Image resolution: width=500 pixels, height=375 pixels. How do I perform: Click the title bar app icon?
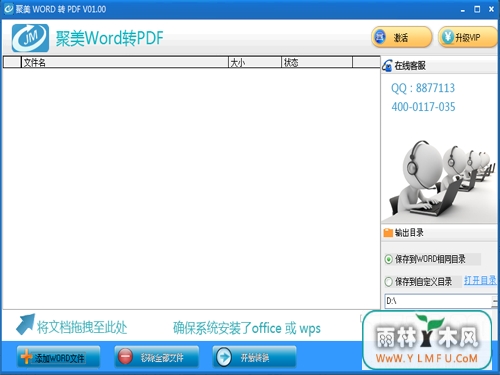pyautogui.click(x=8, y=9)
